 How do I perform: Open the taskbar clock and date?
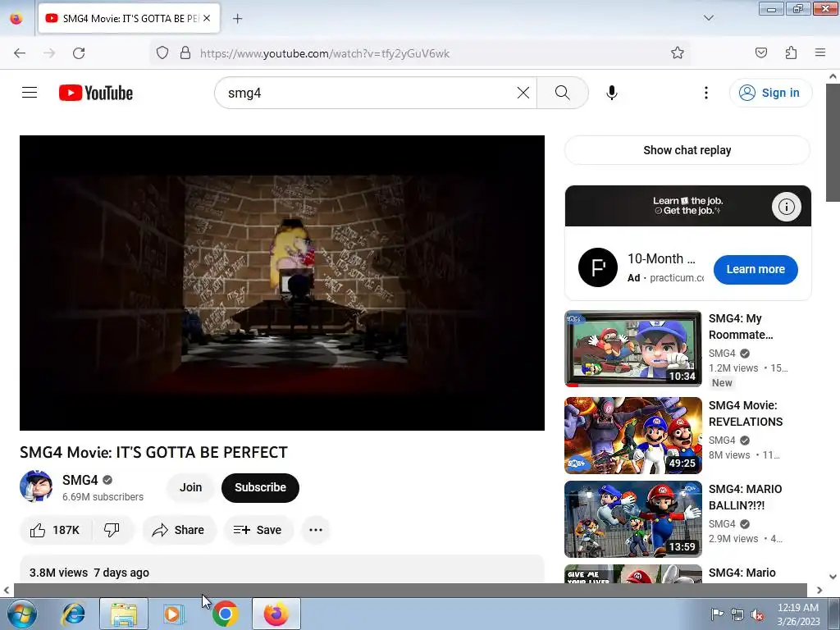pos(798,614)
